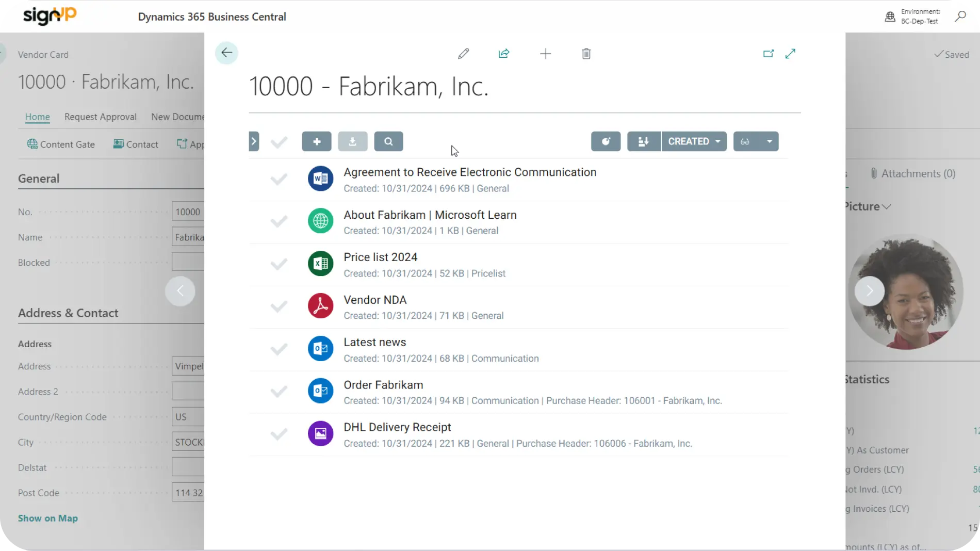The image size is (980, 551).
Task: Open the Request Approval menu
Action: point(101,117)
